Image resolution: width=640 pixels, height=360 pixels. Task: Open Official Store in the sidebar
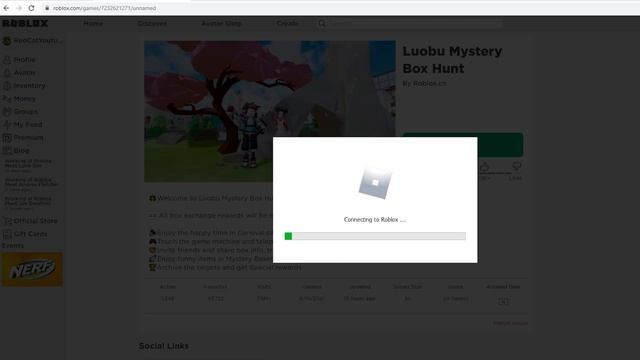tap(35, 221)
